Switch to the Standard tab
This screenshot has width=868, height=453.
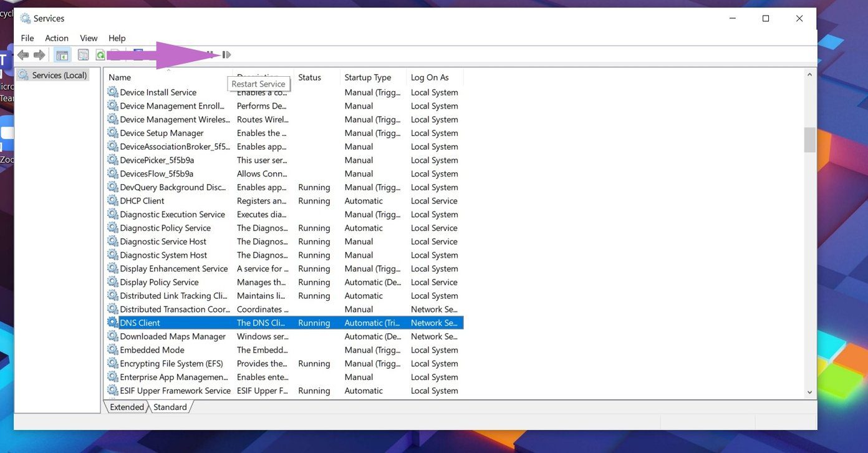[x=170, y=407]
